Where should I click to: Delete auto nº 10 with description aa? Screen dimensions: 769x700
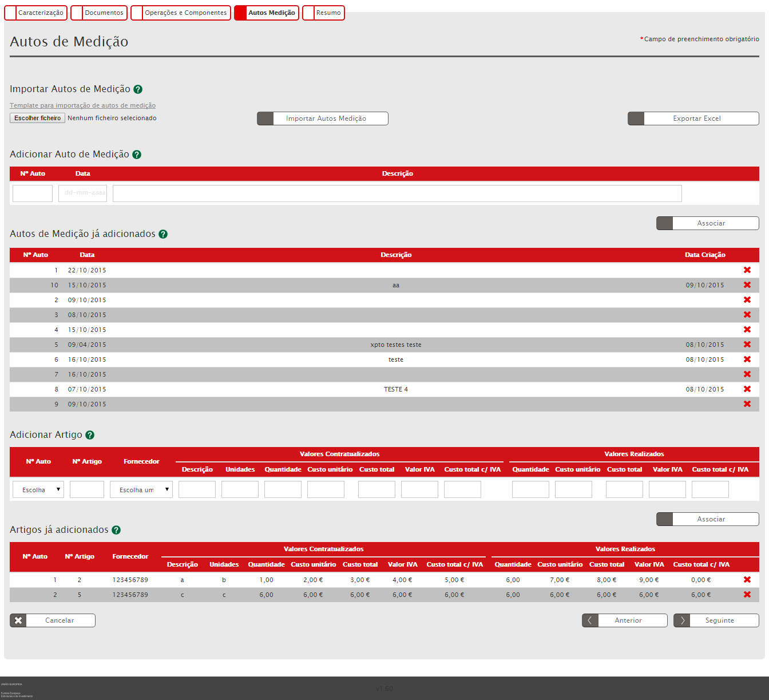tap(747, 285)
